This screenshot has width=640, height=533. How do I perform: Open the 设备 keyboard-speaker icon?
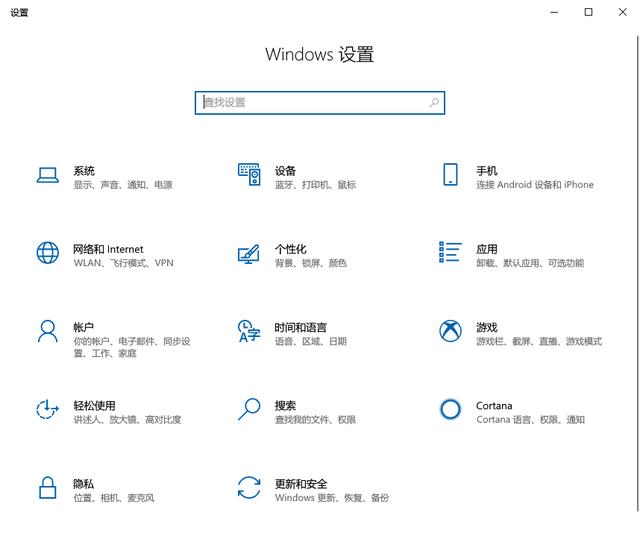[x=249, y=175]
